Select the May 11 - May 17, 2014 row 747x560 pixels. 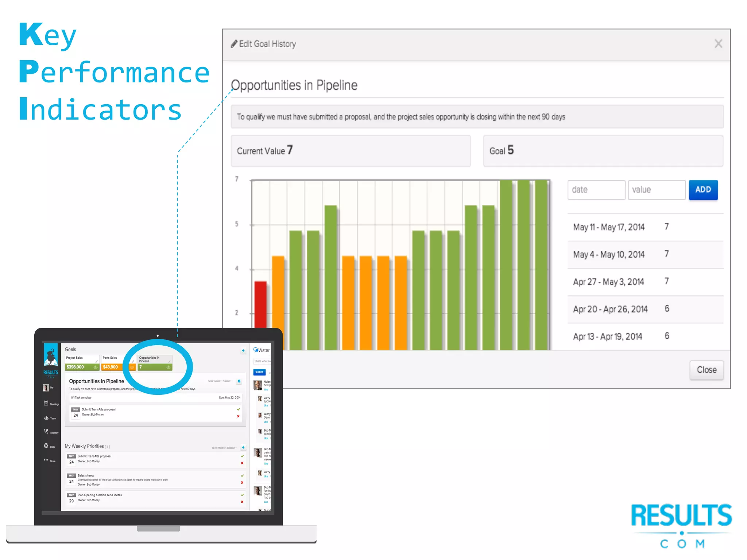[645, 227]
